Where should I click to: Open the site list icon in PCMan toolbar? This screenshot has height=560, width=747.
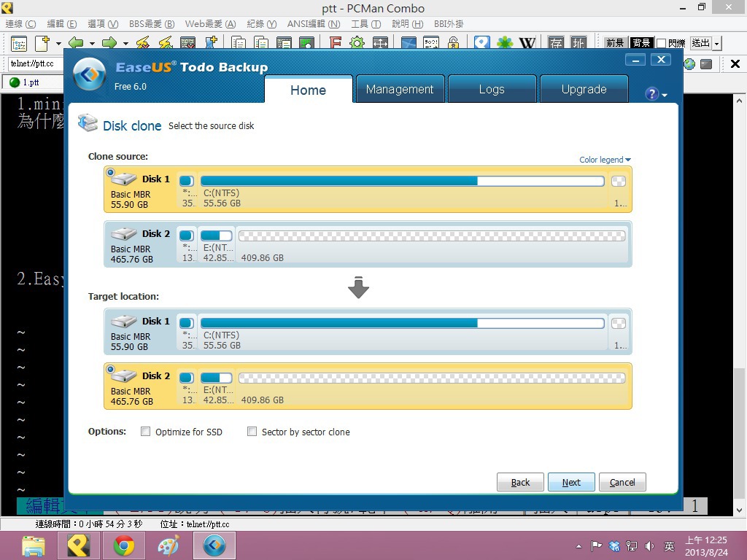click(x=19, y=44)
